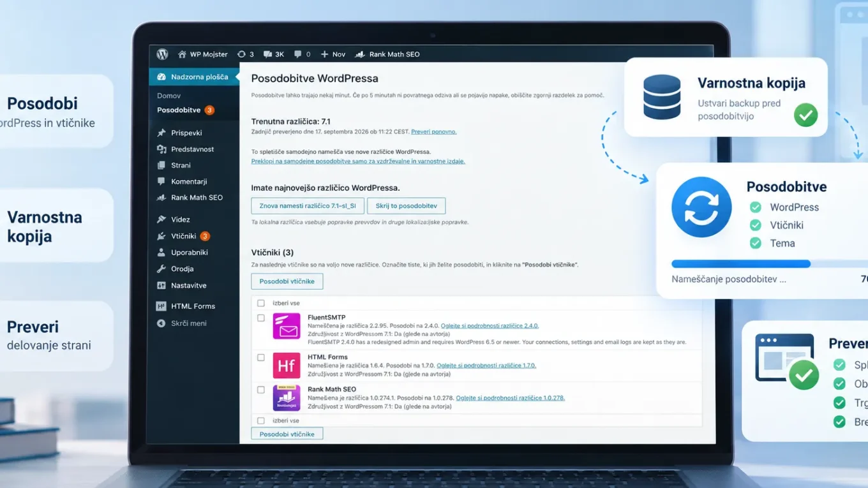Viewport: 868px width, 488px height.
Task: Open the Prispevki pin icon
Action: point(161,133)
